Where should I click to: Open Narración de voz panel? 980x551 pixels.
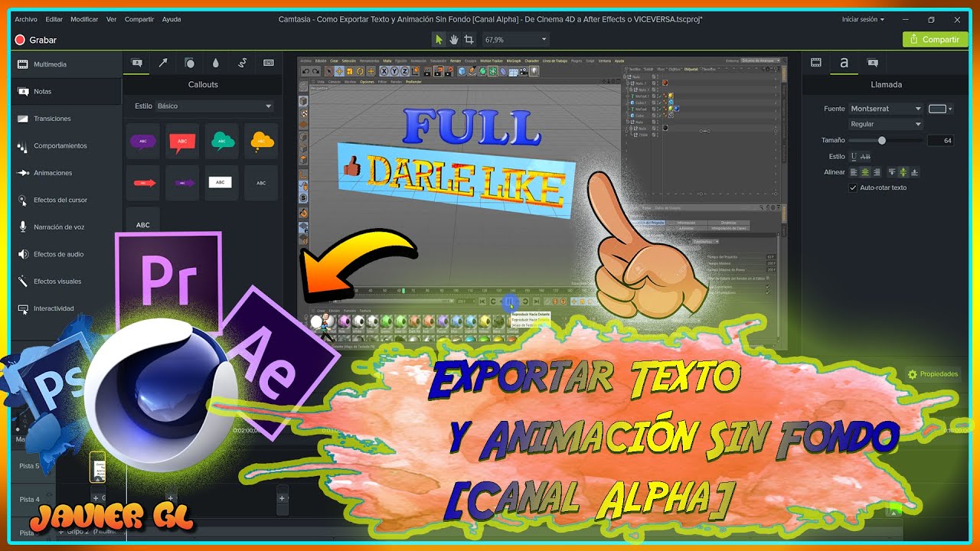pyautogui.click(x=66, y=227)
